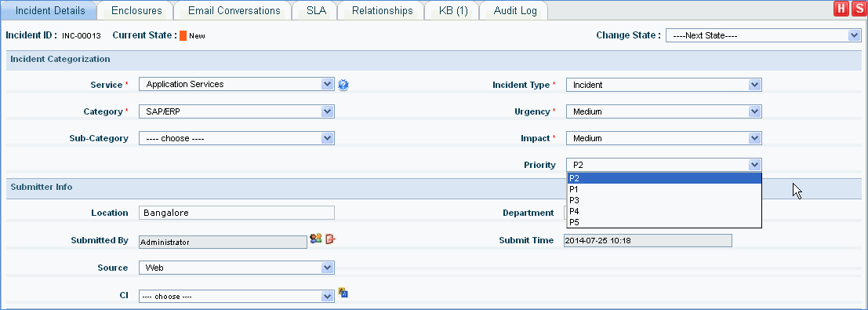
Task: Open the Service help info icon
Action: tap(343, 85)
